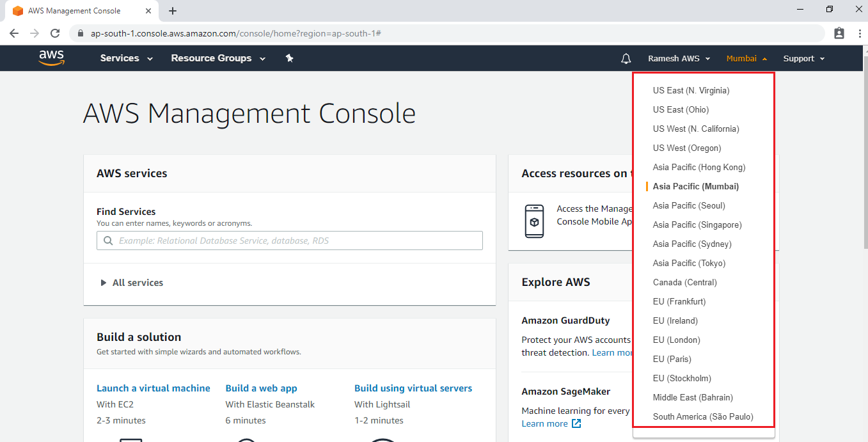The image size is (868, 442).
Task: Open the Resource Groups dropdown
Action: (x=218, y=58)
